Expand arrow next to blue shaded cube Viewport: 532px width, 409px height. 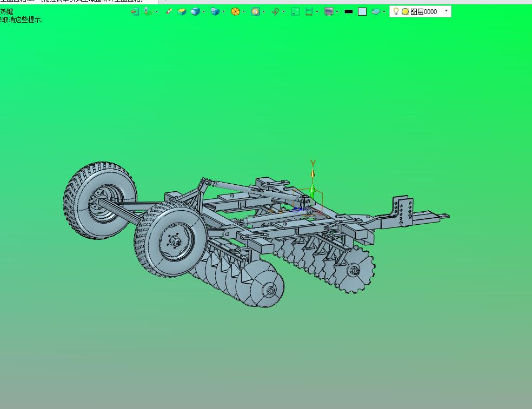click(204, 12)
